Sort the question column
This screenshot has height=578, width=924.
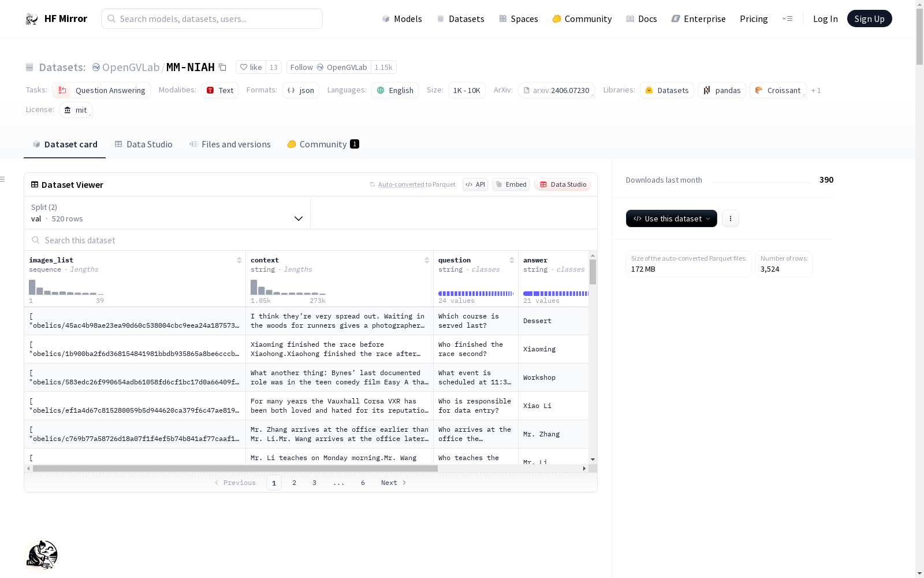tap(512, 260)
